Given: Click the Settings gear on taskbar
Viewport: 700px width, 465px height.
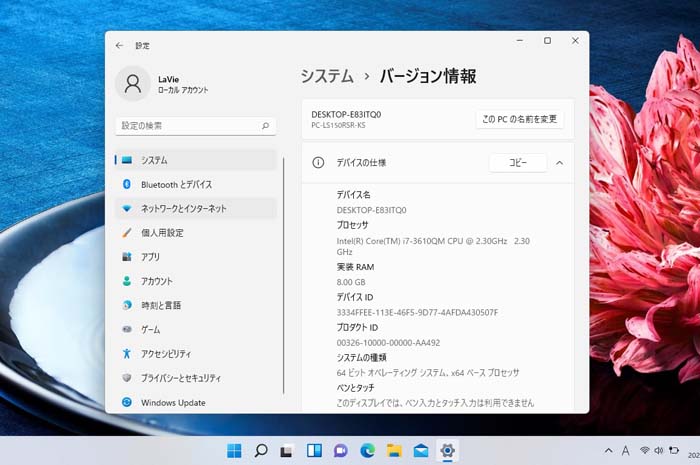Looking at the screenshot, I should click(447, 451).
